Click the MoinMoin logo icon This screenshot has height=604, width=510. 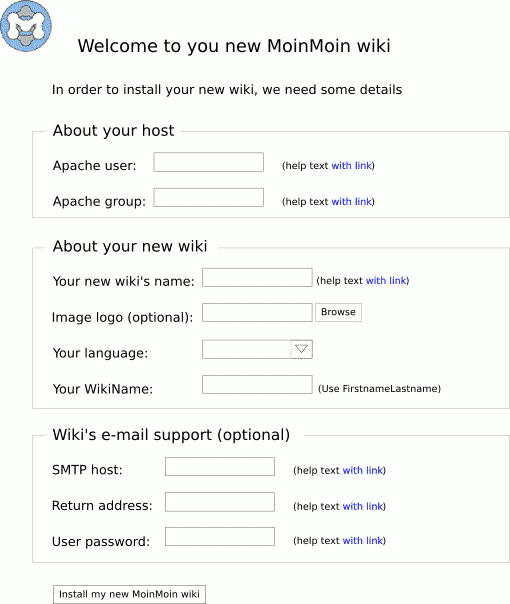[x=26, y=26]
